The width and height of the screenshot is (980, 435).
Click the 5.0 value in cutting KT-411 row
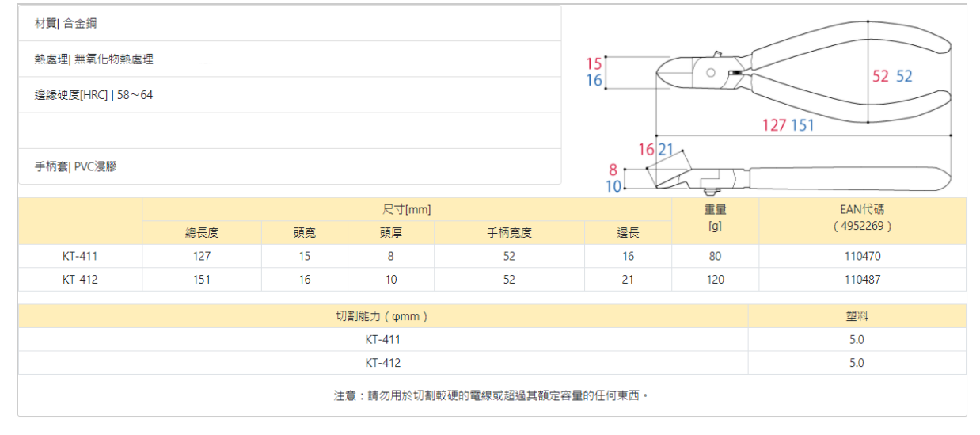[x=857, y=339]
